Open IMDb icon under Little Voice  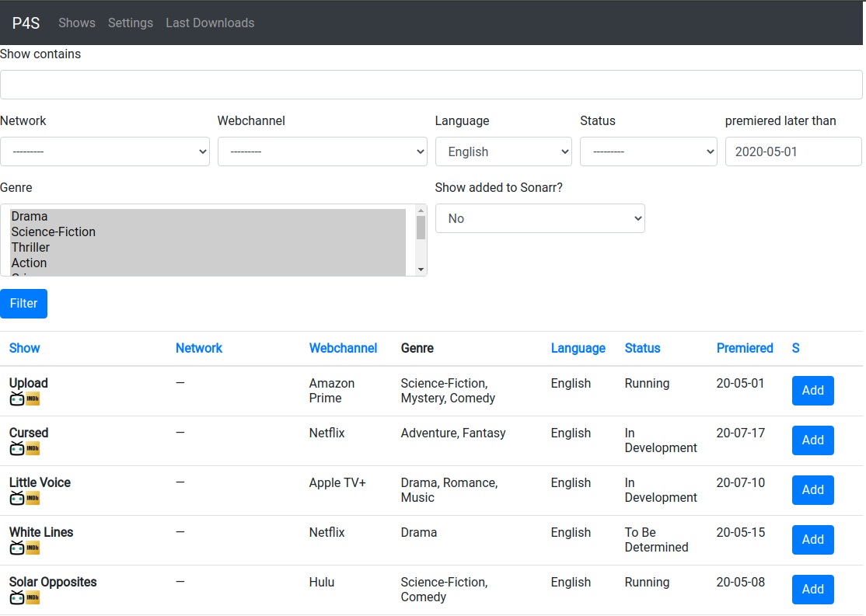tap(33, 498)
